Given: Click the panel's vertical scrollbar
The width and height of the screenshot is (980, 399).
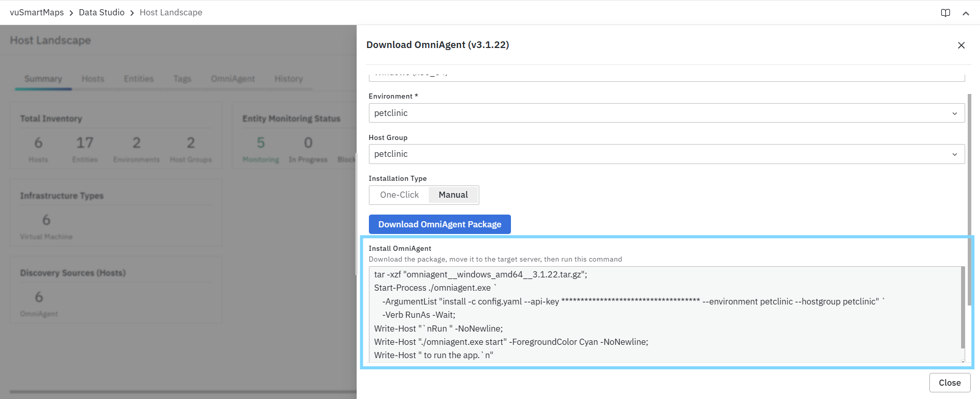Looking at the screenshot, I should click(x=969, y=199).
